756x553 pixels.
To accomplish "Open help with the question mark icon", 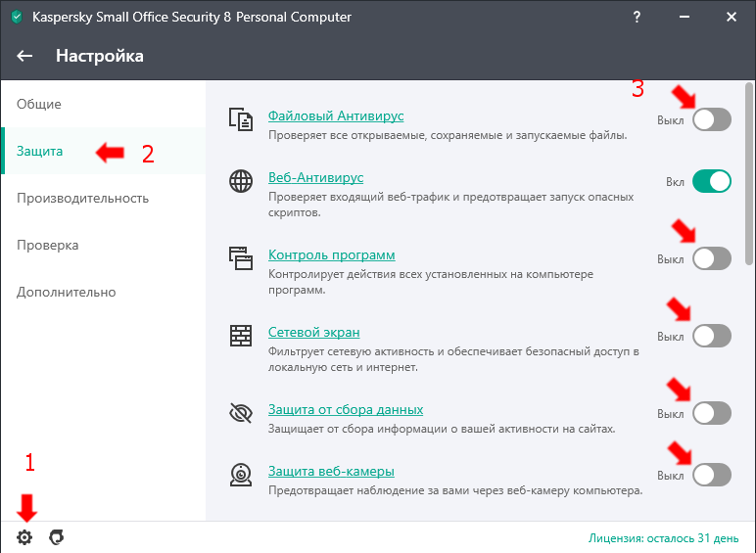I will point(637,17).
